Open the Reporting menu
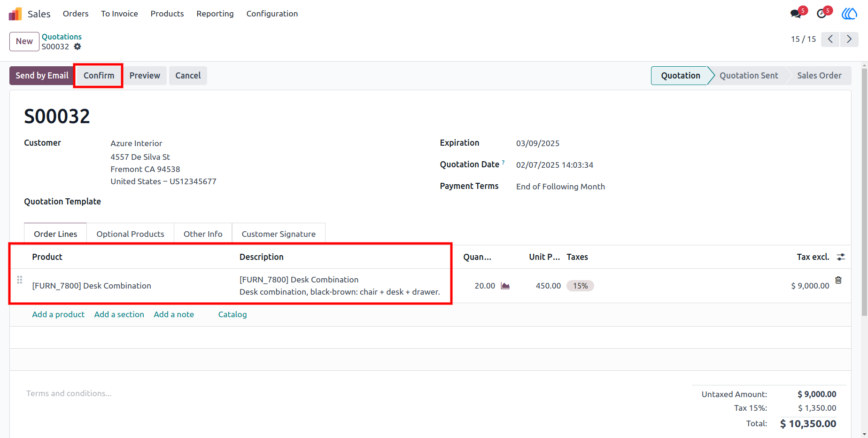868x438 pixels. (x=215, y=14)
